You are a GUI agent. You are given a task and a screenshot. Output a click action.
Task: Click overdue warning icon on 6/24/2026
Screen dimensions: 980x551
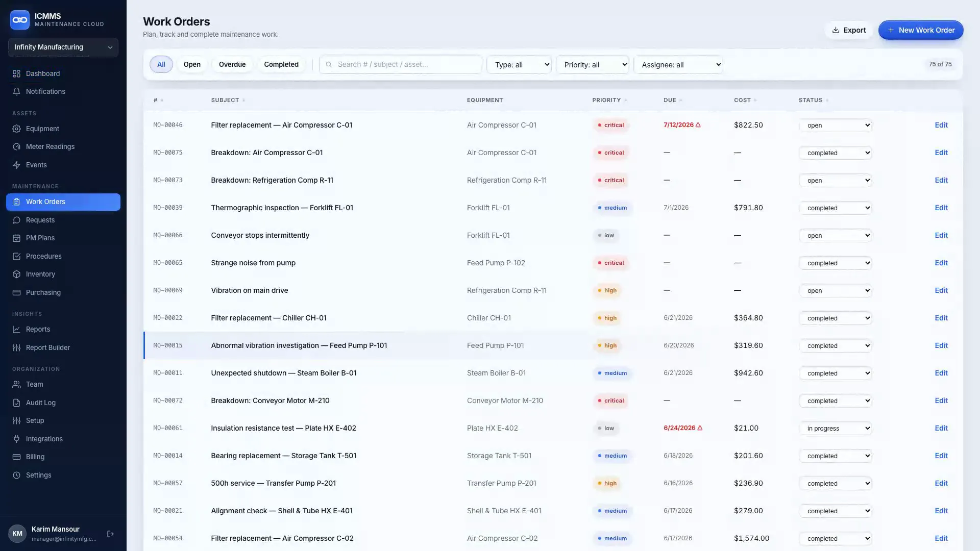click(700, 428)
